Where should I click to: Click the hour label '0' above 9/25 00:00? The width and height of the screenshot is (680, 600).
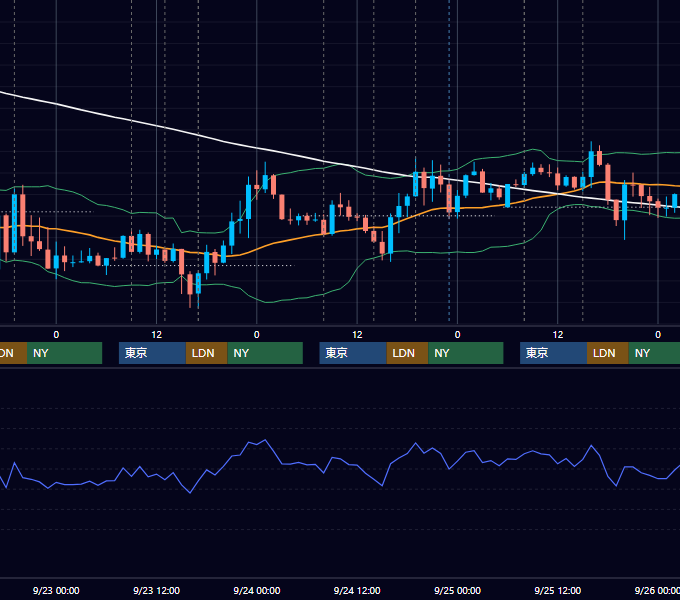pos(457,335)
